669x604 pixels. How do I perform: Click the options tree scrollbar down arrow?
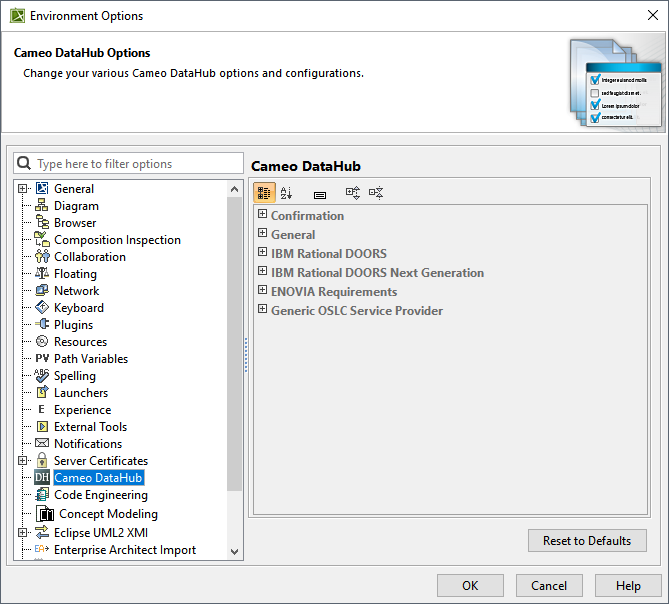pyautogui.click(x=235, y=551)
